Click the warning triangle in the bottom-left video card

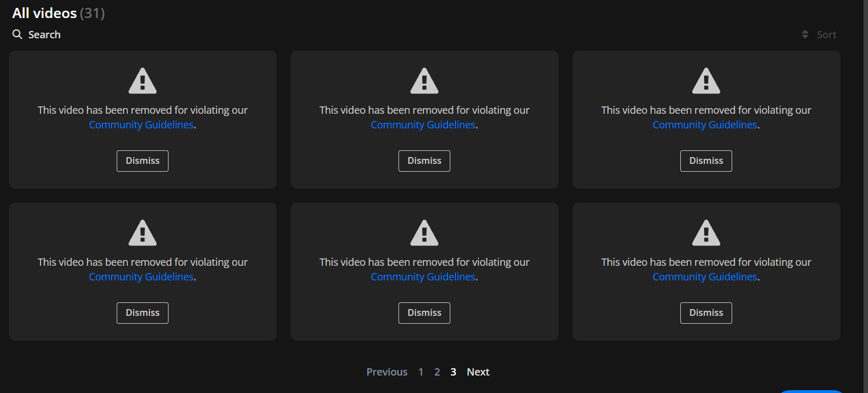pos(143,233)
